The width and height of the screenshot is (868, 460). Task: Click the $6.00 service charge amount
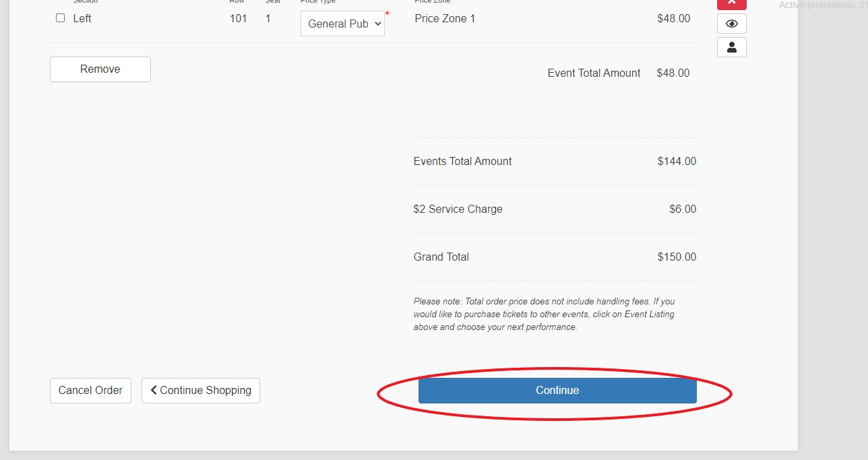click(x=682, y=209)
